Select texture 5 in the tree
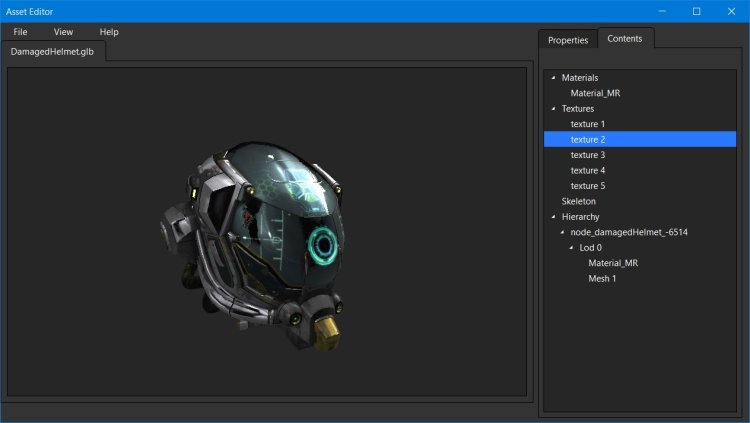Viewport: 750px width, 423px height. tap(587, 186)
